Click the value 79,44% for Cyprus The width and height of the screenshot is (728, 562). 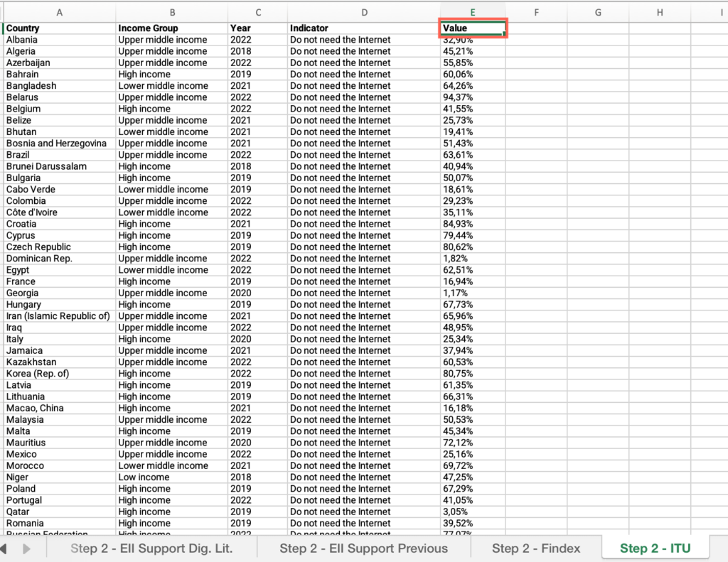point(473,236)
